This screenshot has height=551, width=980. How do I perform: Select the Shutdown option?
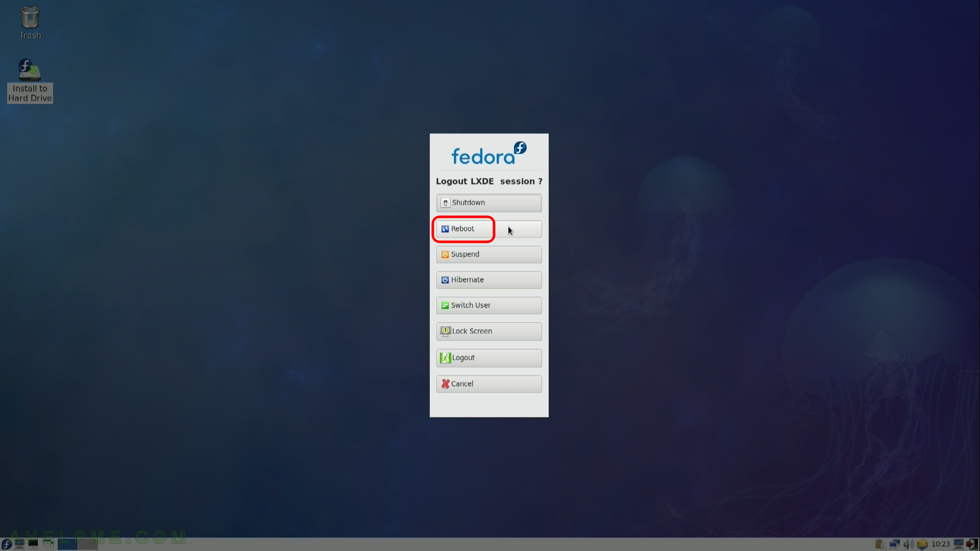489,203
